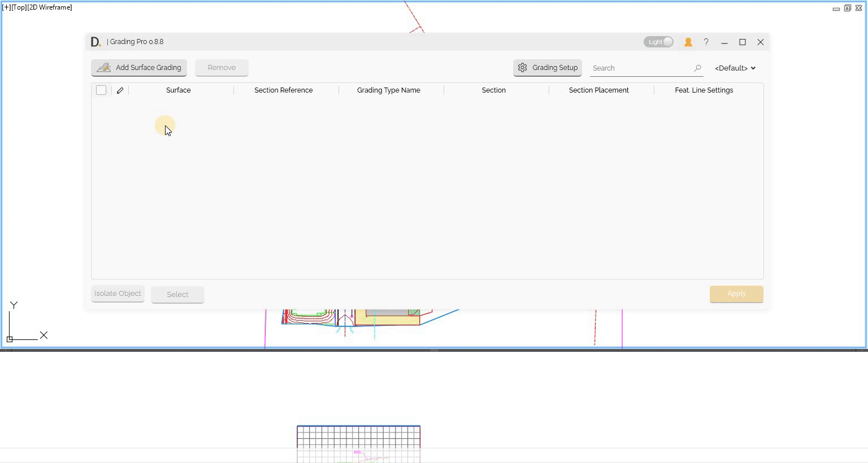Open the user account profile icon

click(688, 42)
